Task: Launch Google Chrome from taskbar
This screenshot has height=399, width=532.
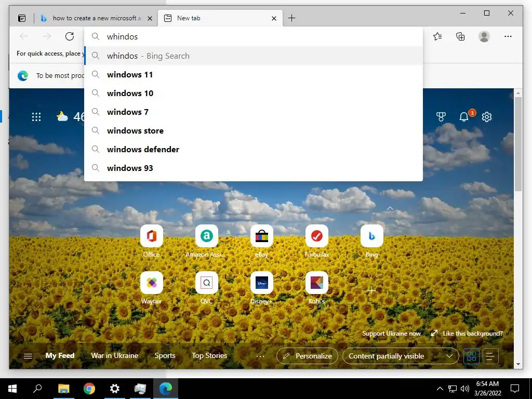Action: (89, 389)
